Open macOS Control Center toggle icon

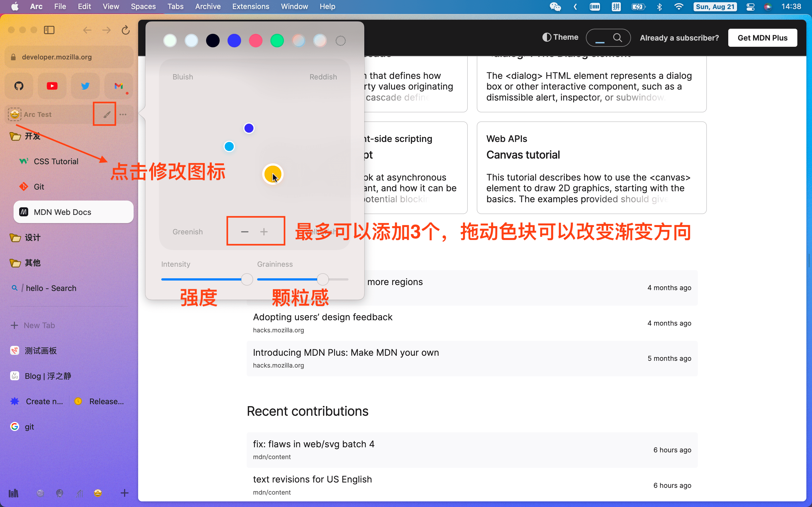click(750, 7)
